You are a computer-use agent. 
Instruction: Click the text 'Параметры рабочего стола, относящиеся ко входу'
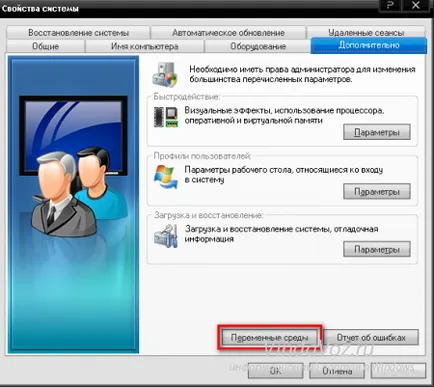[283, 170]
